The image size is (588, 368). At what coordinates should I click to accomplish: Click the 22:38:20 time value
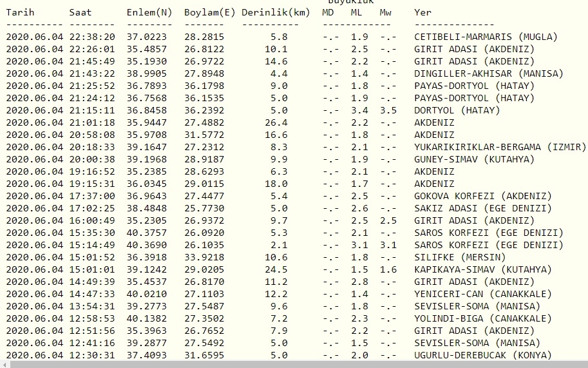coord(92,37)
